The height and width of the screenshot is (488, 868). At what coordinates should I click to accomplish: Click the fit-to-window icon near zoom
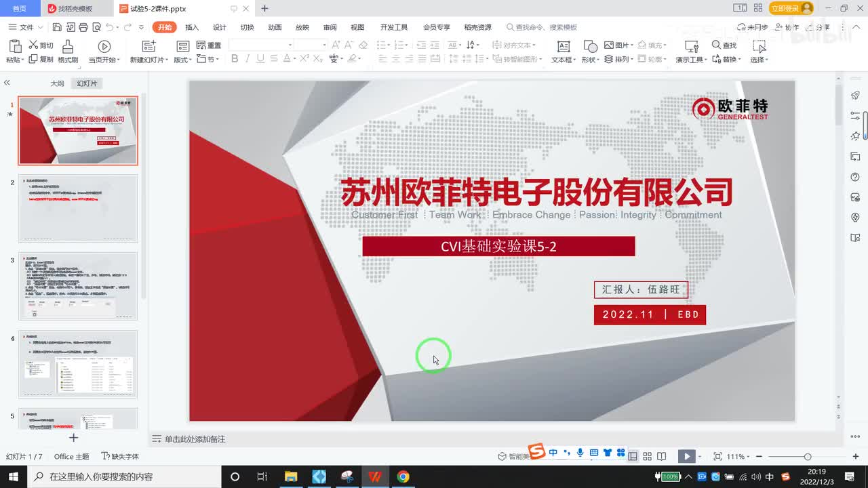pos(717,456)
